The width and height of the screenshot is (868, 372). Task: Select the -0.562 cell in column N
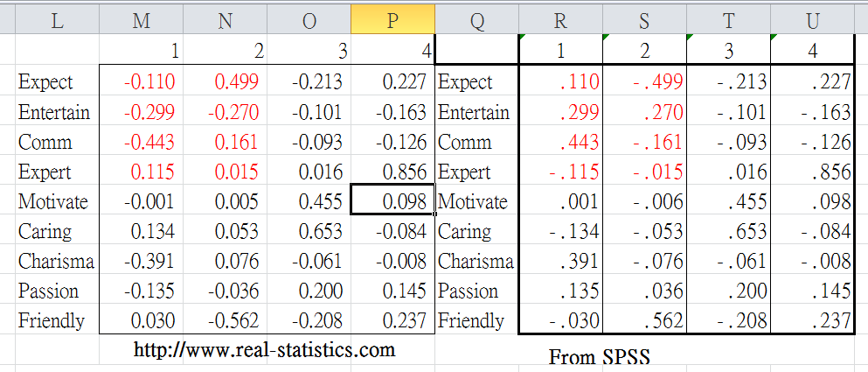(x=225, y=320)
